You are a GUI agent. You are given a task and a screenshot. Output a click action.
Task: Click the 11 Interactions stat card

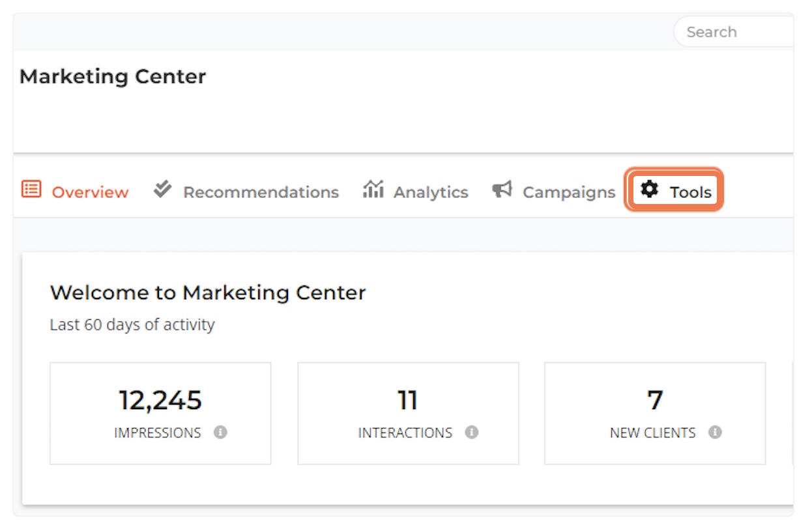click(407, 413)
